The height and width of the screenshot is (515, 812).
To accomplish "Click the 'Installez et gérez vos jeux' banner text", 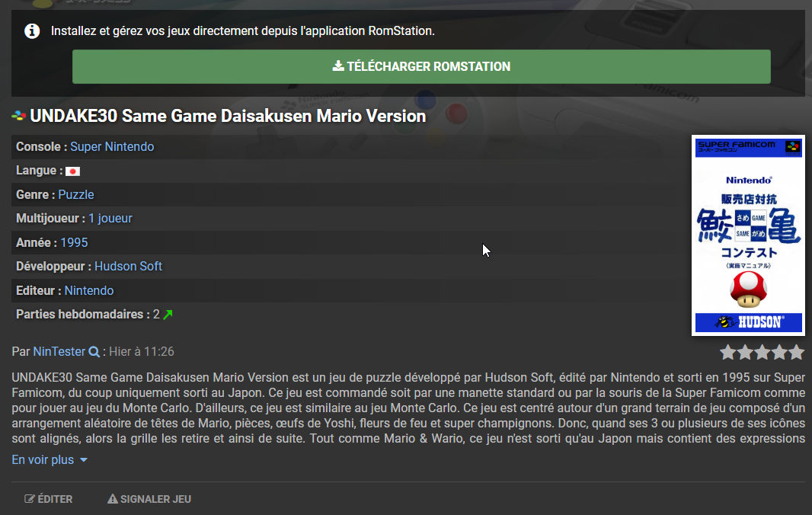I will coord(243,31).
